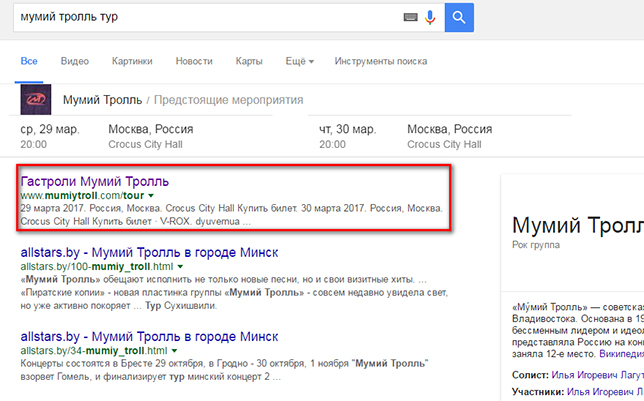Screen dimensions: 644x401
Task: Go to the 'Новости' tab
Action: pos(194,61)
